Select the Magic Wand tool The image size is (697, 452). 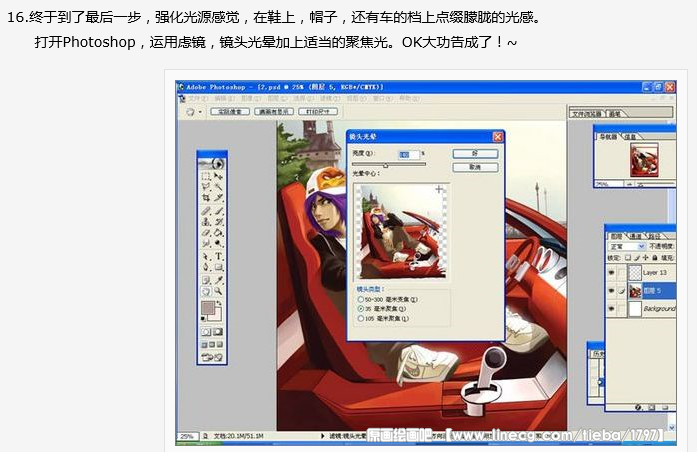pos(218,187)
